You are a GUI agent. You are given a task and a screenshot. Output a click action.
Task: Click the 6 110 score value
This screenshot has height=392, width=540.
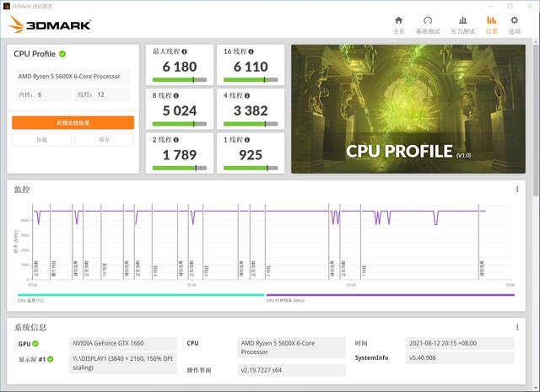251,67
